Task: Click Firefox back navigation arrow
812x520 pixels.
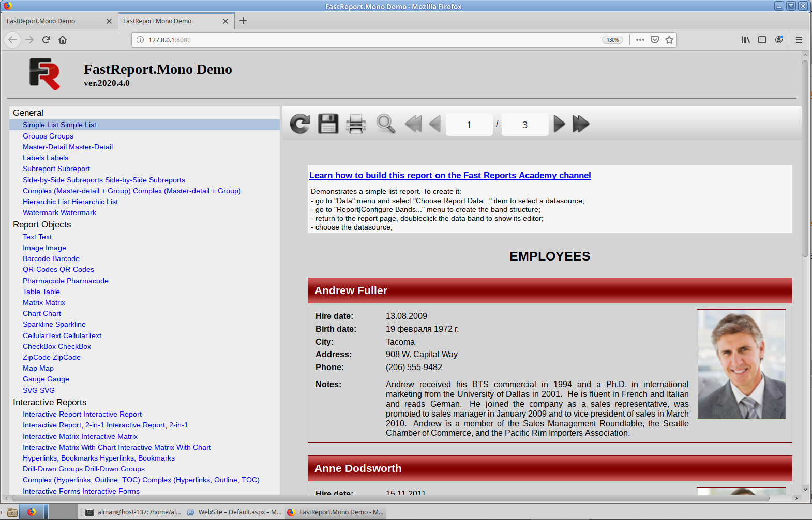Action: pos(12,40)
